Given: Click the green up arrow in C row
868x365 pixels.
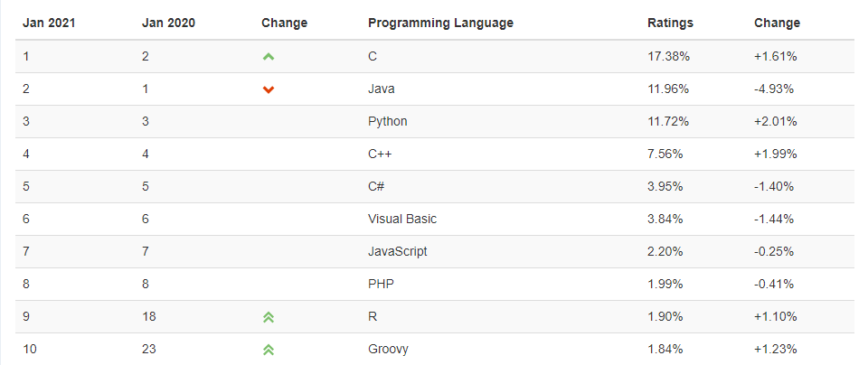Looking at the screenshot, I should coord(269,56).
